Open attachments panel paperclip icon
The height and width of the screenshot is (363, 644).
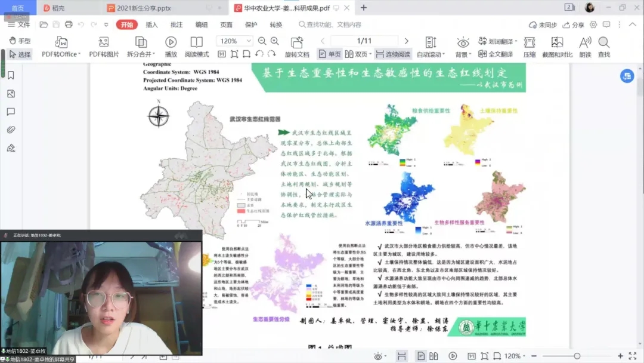pos(11,130)
